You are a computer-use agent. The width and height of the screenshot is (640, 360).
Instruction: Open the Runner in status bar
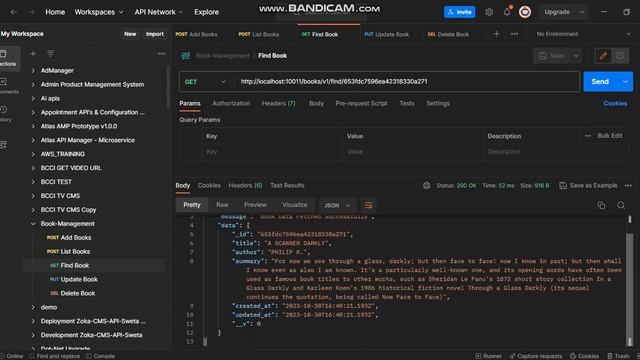point(488,356)
